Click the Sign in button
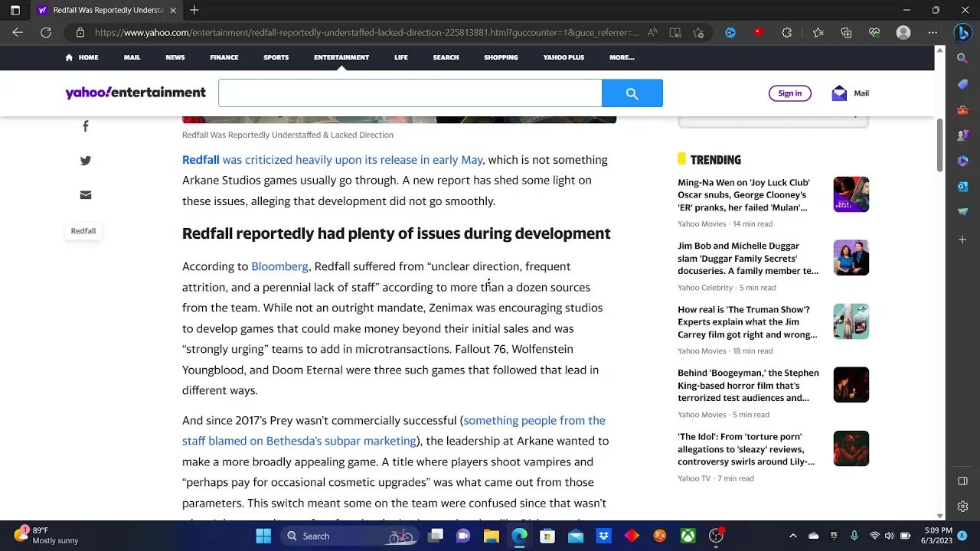Screen dimensions: 980x551 [789, 93]
